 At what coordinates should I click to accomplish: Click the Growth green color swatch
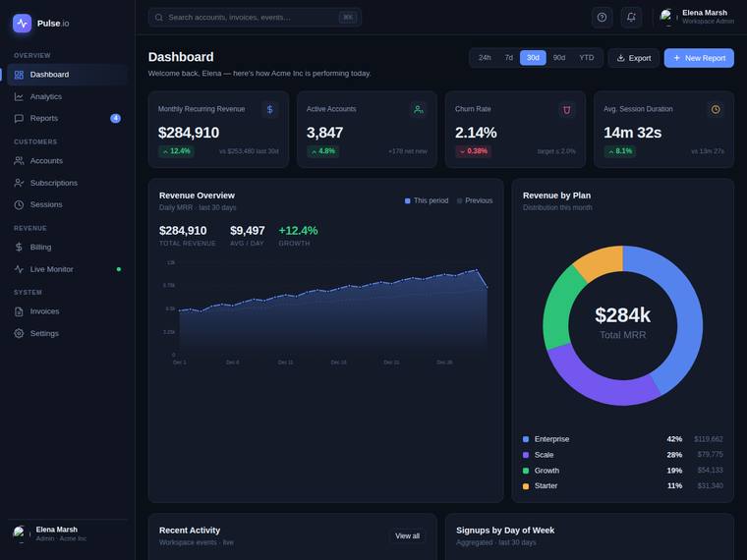point(526,471)
